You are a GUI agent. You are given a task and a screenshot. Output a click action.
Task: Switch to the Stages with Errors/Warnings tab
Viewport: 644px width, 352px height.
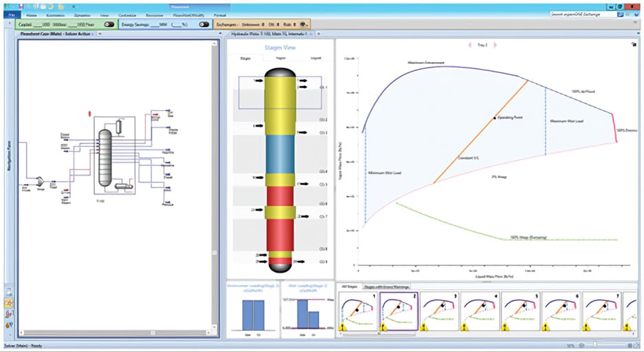click(387, 286)
